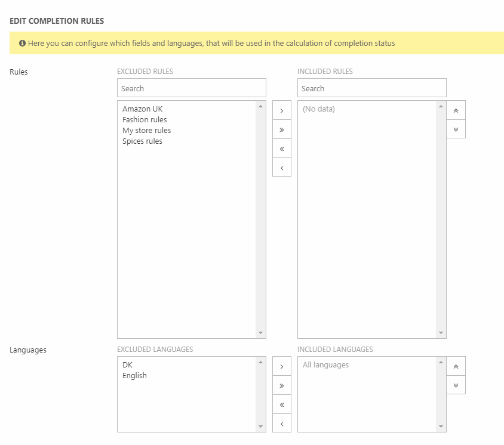This screenshot has width=504, height=445.
Task: Click the move-left arrow for rules
Action: [281, 168]
